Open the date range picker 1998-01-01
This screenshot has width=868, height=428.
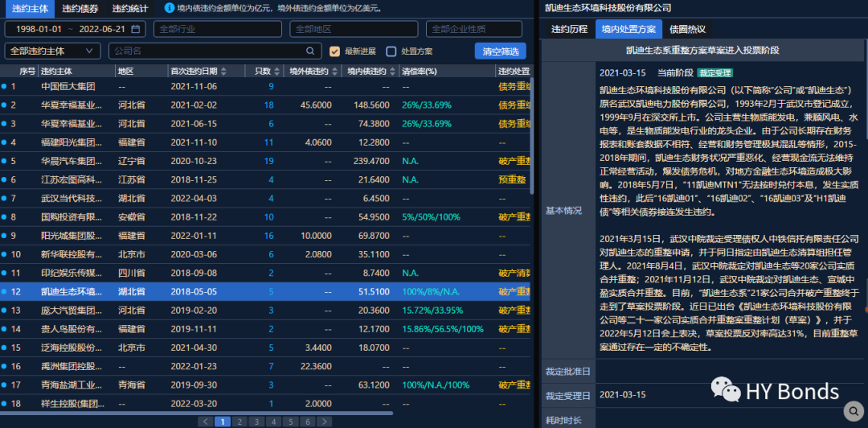(75, 29)
